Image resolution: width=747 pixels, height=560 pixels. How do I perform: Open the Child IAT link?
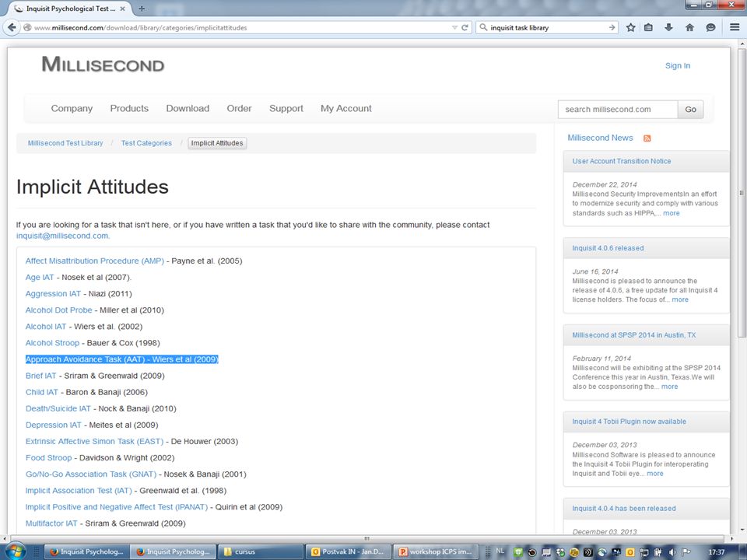[41, 392]
